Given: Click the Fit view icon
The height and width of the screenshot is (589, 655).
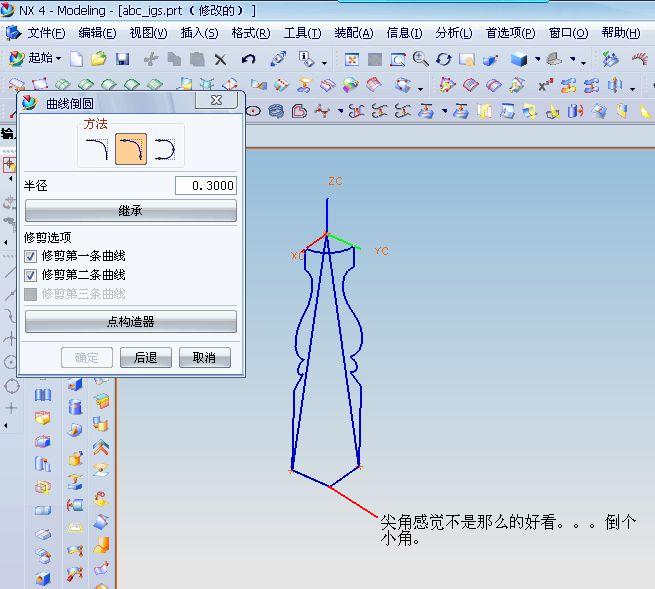Looking at the screenshot, I should [x=352, y=59].
